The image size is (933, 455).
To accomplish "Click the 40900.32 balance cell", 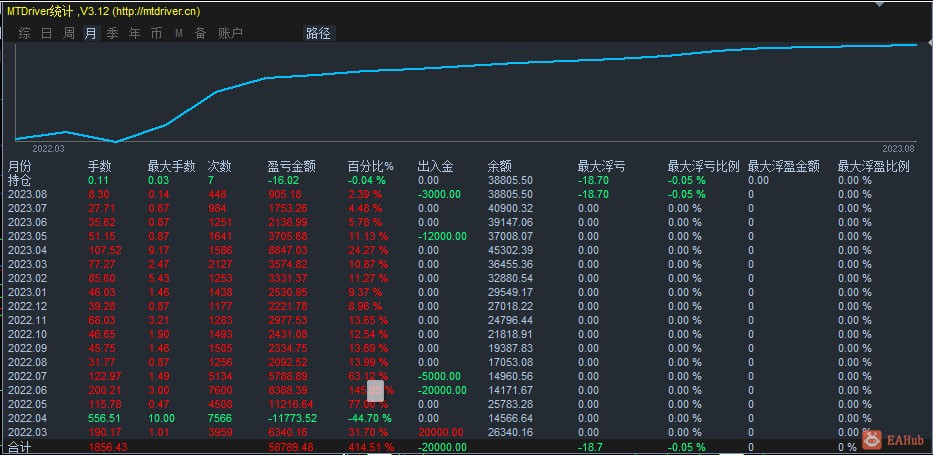I will coord(510,208).
